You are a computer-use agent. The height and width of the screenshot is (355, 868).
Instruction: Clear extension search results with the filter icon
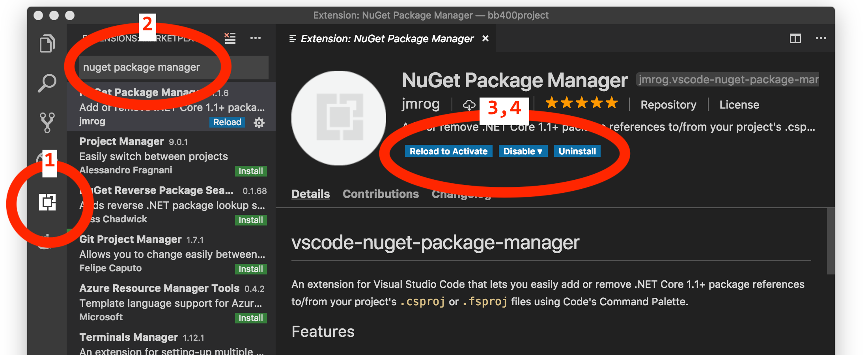tap(230, 38)
